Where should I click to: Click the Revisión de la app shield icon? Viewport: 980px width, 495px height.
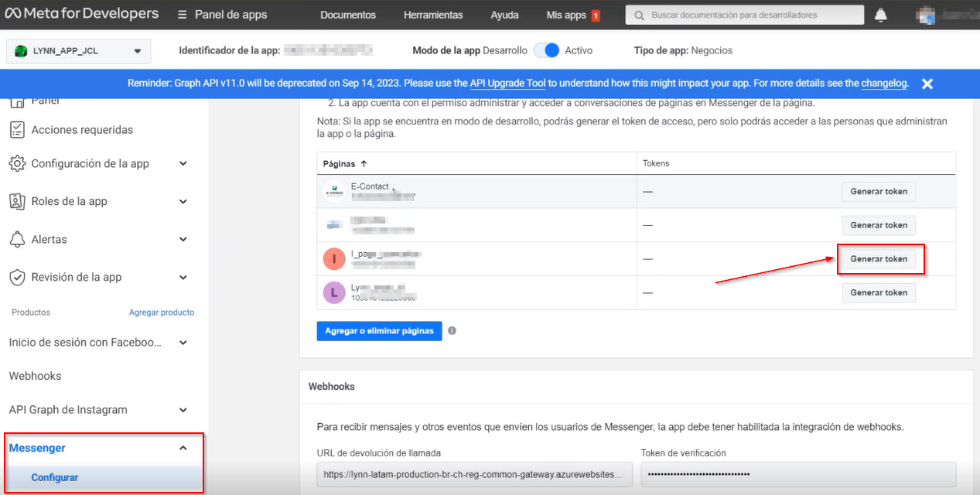pos(17,277)
